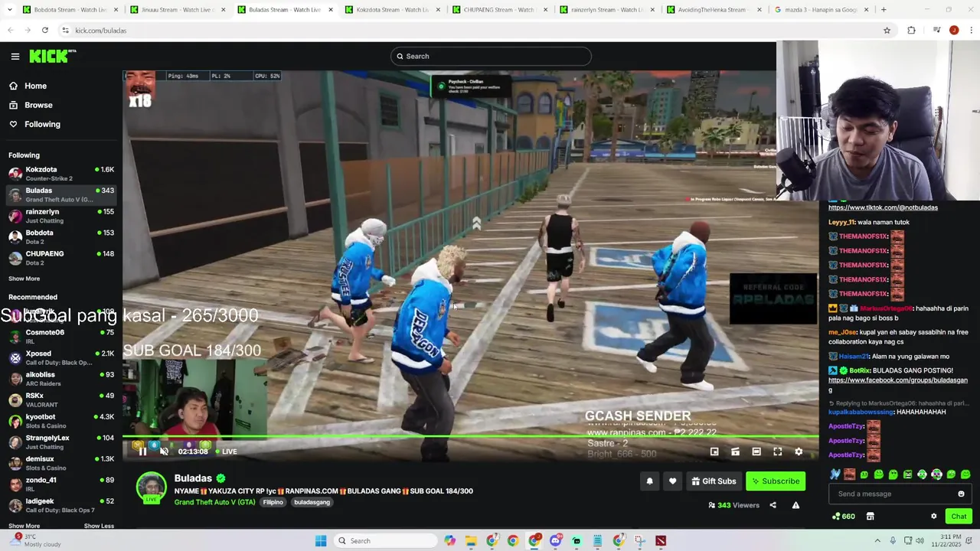Report stream using warning triangle icon
Viewport: 980px width, 551px height.
[795, 505]
